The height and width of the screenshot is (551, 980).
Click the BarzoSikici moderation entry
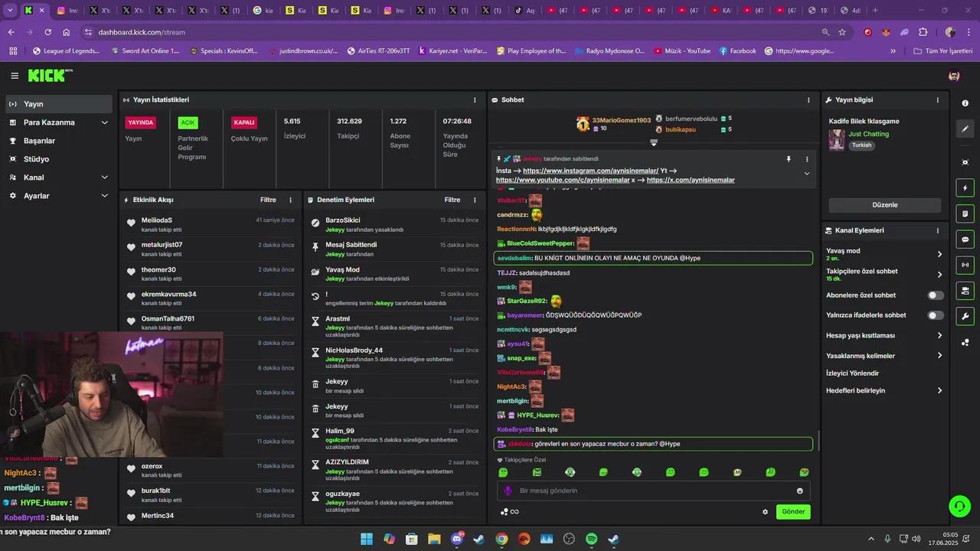pyautogui.click(x=394, y=224)
